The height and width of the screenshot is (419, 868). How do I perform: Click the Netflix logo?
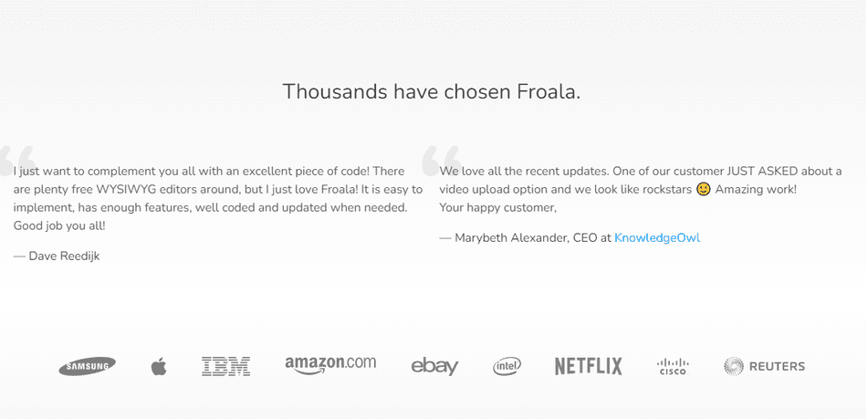click(588, 366)
